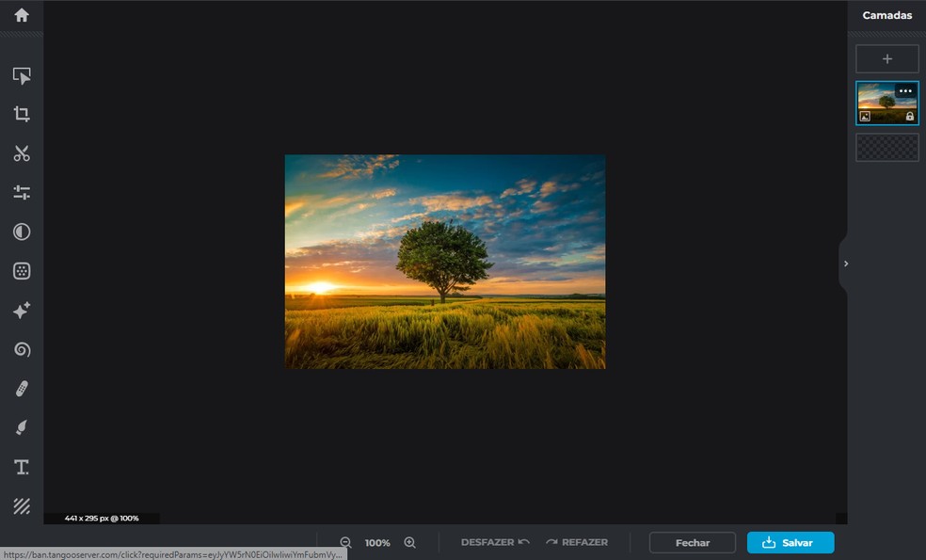Open the AI sparkle tools
Screen dimensions: 926x560
point(22,311)
